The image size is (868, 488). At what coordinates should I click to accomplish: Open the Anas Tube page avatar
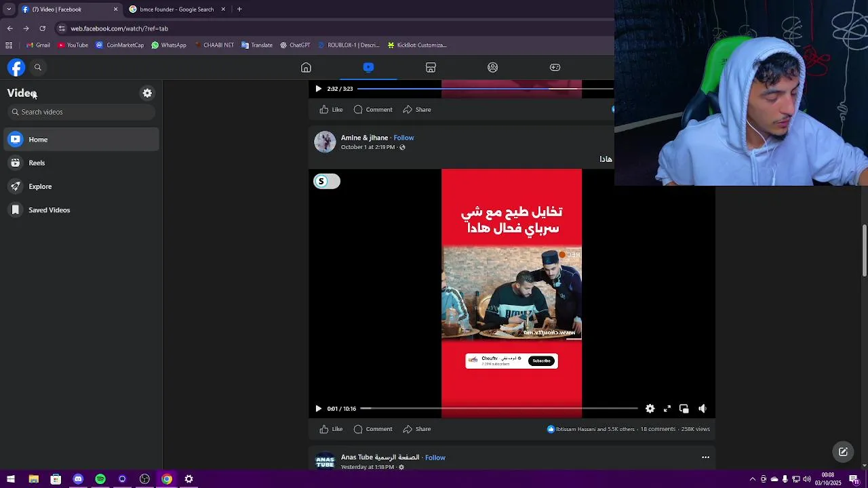325,461
